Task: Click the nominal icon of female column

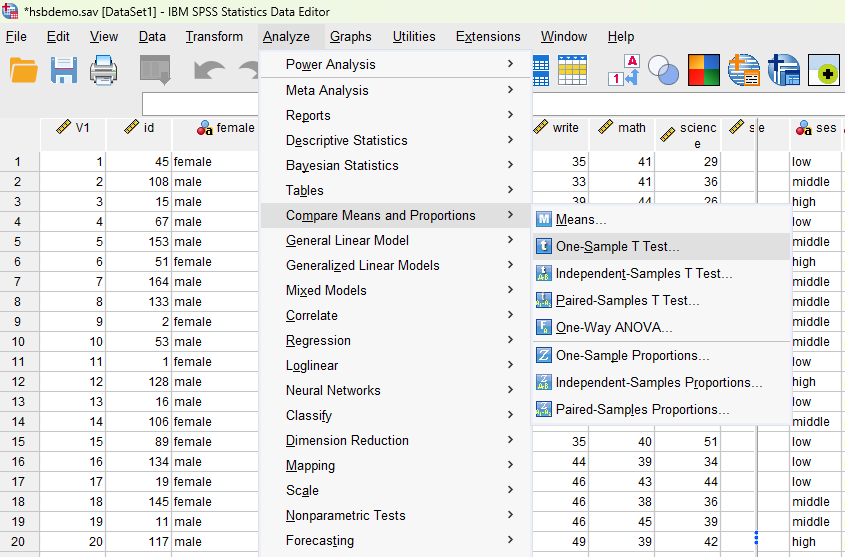Action: (x=205, y=128)
